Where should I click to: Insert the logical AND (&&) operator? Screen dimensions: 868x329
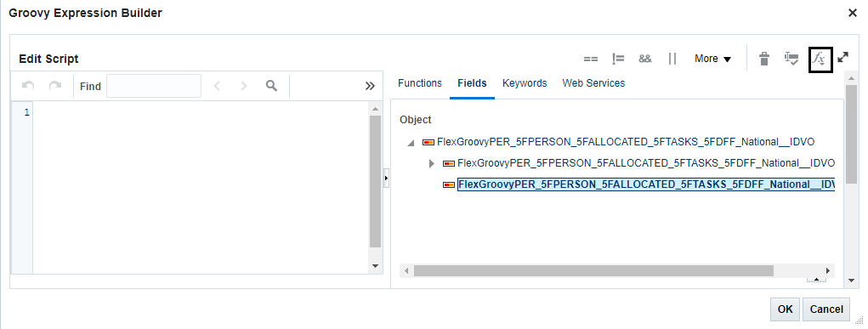click(x=645, y=59)
